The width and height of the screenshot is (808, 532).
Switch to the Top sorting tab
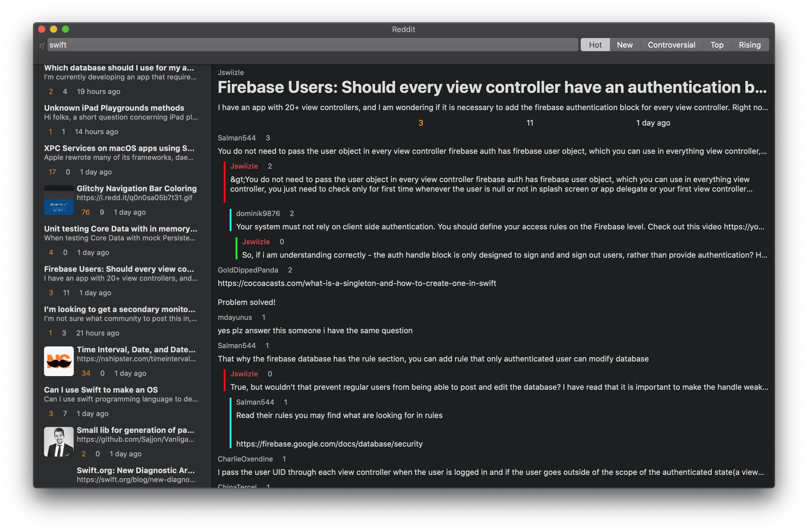(717, 45)
